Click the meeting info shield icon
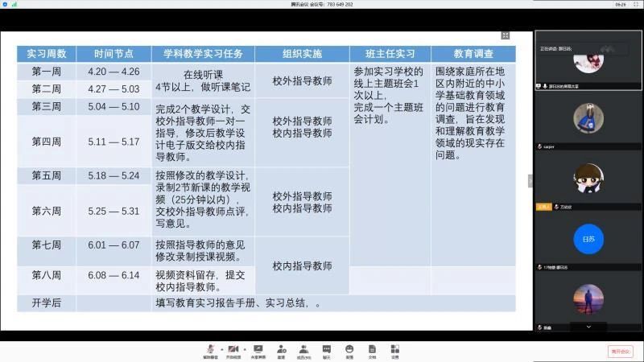Viewport: 644px width, 362px height. point(5,4)
